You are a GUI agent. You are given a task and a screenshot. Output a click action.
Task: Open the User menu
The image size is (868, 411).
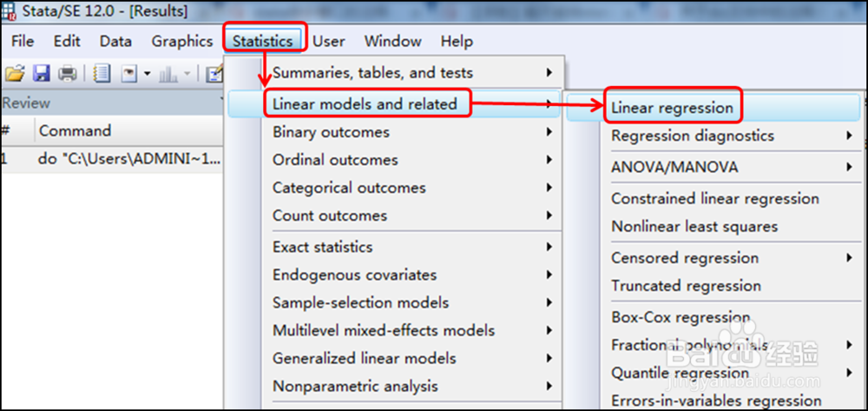pos(329,41)
